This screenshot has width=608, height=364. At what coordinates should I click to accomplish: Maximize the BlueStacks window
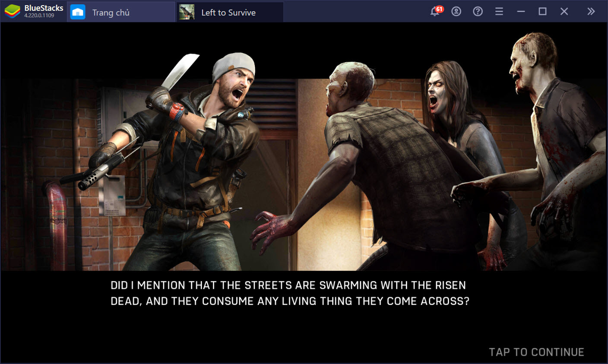[543, 12]
